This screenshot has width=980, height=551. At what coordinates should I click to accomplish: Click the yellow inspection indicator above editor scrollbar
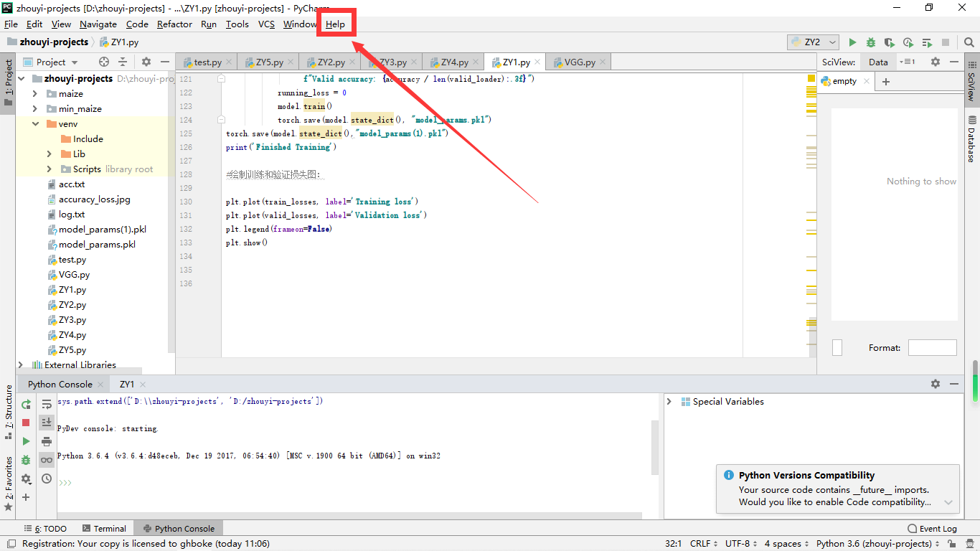811,77
